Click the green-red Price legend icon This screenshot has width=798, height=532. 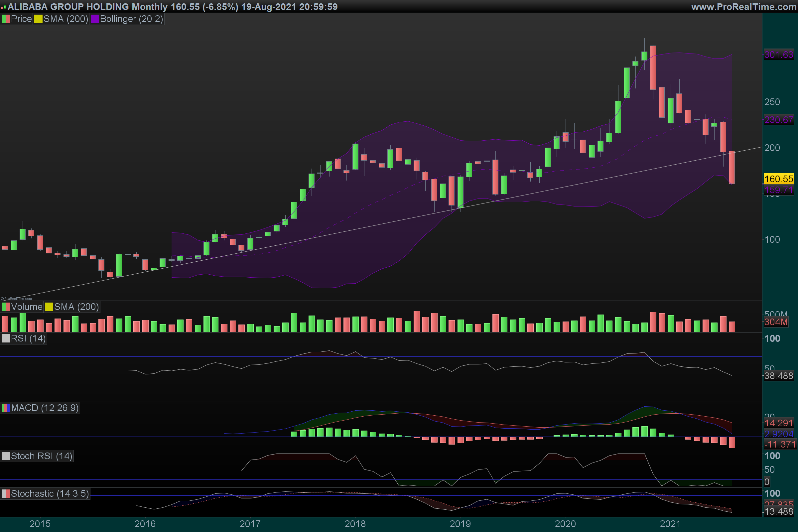pos(5,19)
